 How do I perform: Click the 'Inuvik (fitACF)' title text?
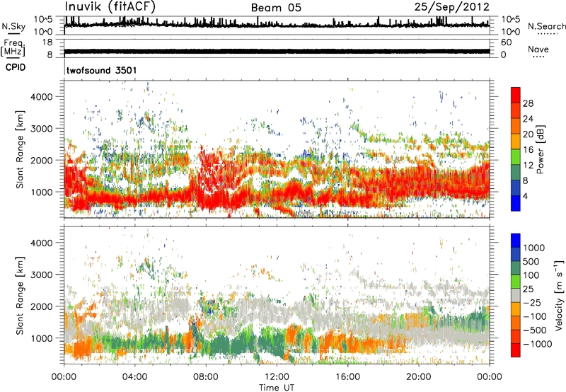pos(110,7)
